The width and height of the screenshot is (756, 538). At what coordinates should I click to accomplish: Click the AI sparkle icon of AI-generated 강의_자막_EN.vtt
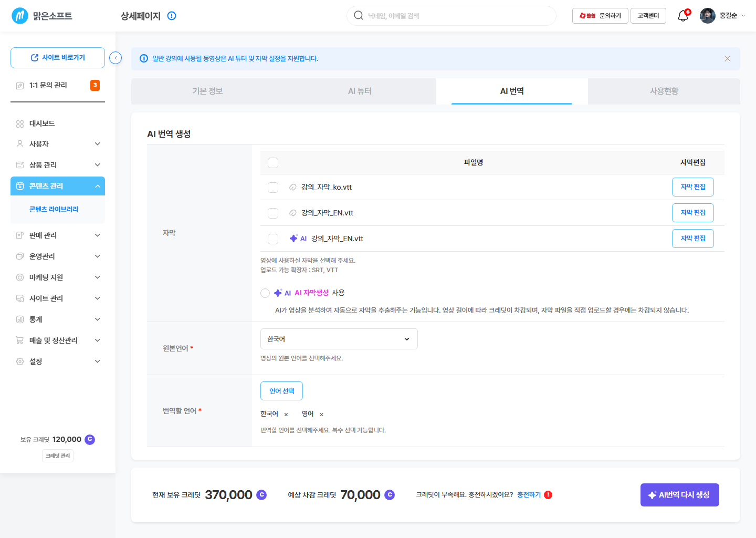pyautogui.click(x=293, y=238)
